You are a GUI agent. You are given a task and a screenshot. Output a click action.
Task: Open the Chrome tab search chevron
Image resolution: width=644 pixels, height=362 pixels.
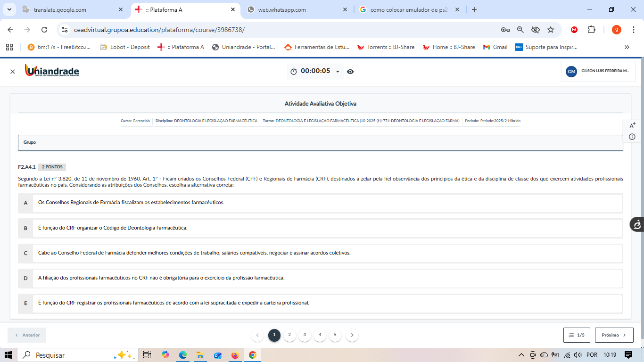9,9
